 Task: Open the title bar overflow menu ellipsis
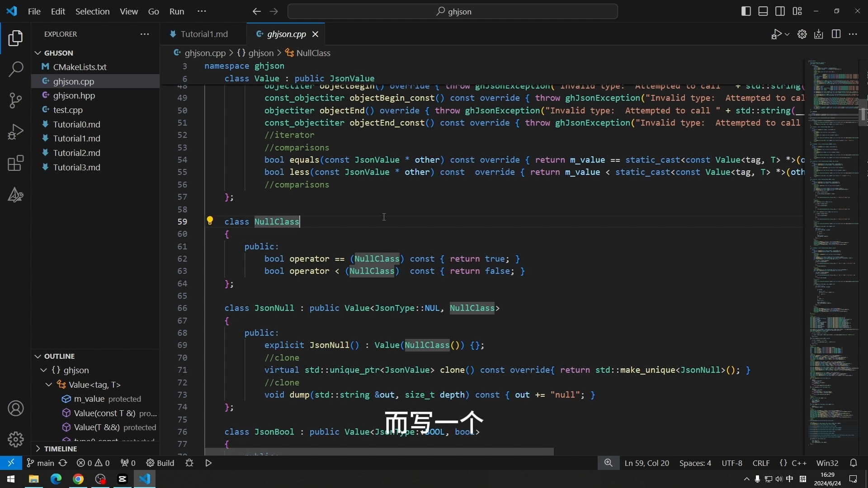[x=202, y=11]
